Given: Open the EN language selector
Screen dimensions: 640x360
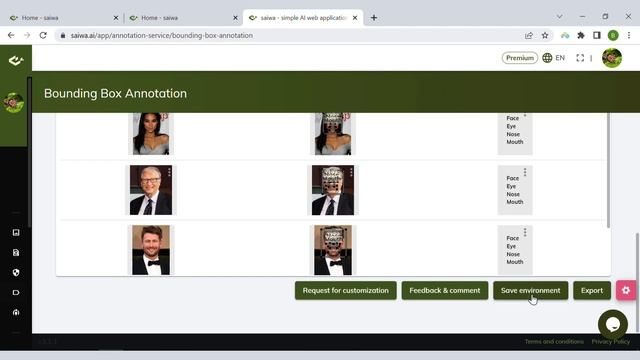Looking at the screenshot, I should tap(560, 58).
